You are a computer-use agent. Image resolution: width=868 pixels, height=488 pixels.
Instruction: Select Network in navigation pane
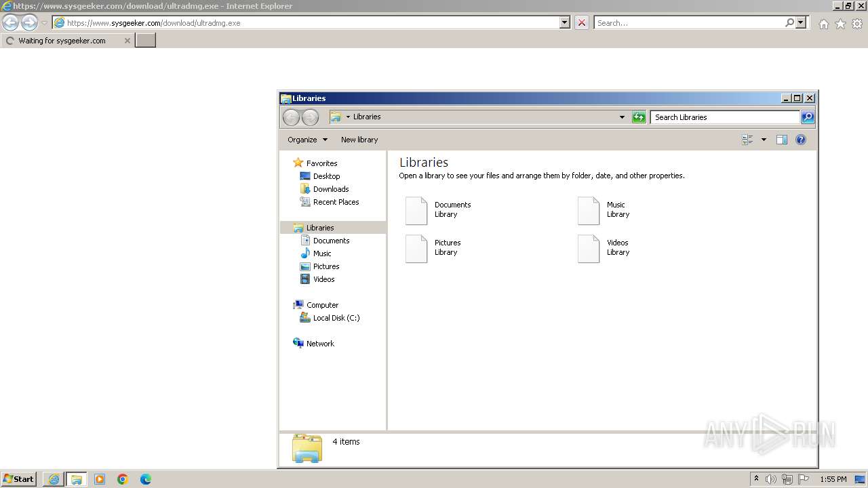pos(320,344)
